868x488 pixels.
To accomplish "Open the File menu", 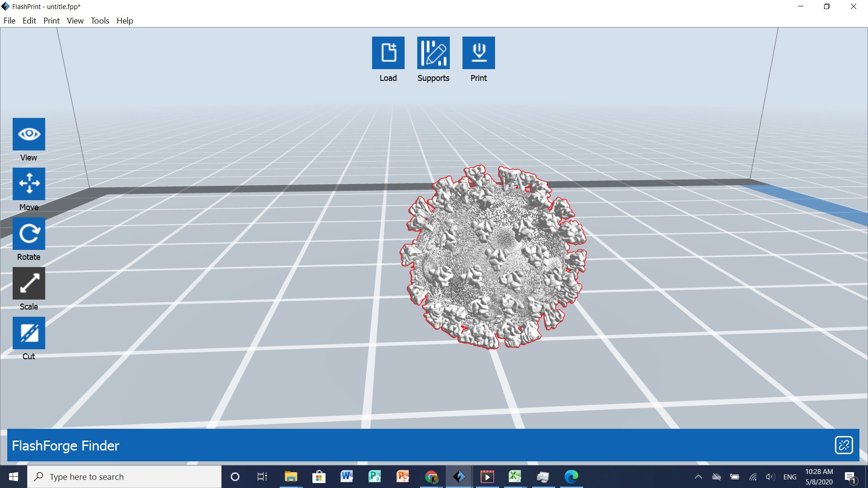I will pos(9,21).
